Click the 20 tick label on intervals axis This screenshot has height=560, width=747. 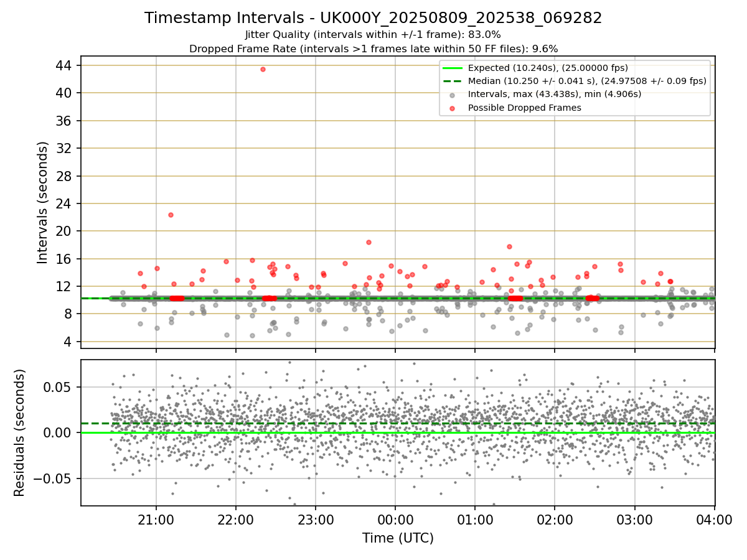click(x=63, y=231)
